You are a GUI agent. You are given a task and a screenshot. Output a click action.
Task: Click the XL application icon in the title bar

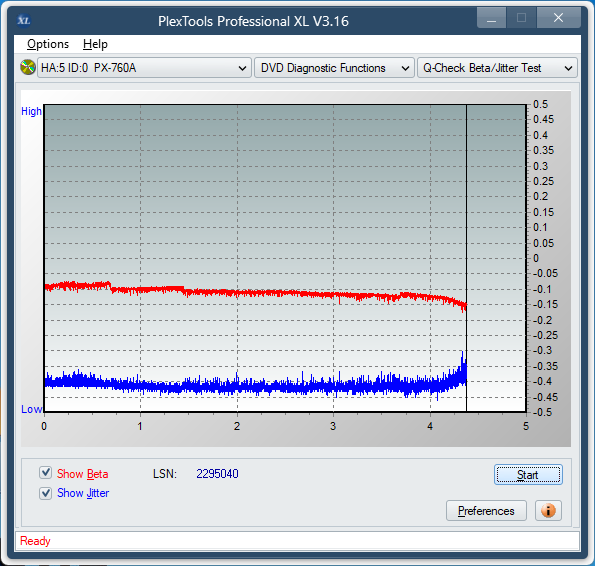tap(24, 20)
